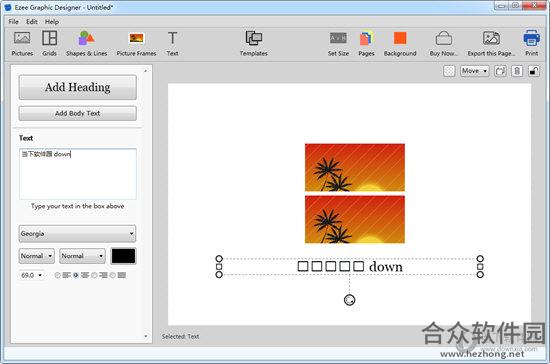Viewport: 550px width, 364px height.
Task: Open the Pages panel
Action: point(366,43)
